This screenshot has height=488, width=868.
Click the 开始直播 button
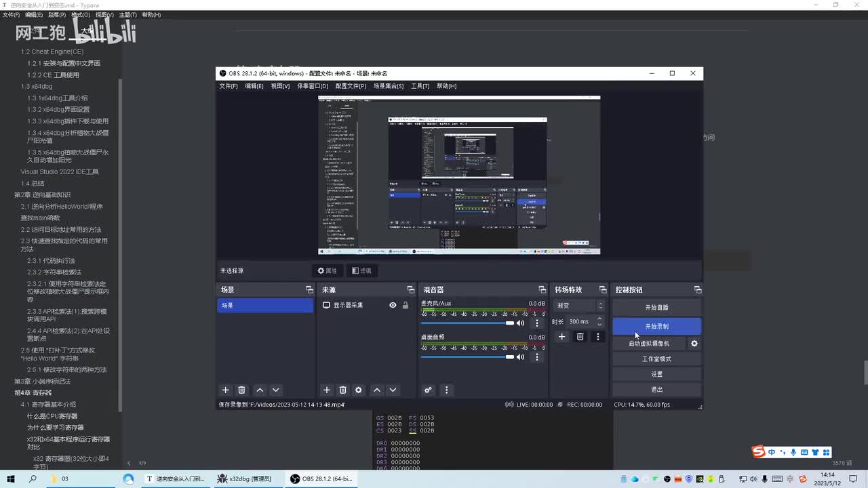pos(656,308)
